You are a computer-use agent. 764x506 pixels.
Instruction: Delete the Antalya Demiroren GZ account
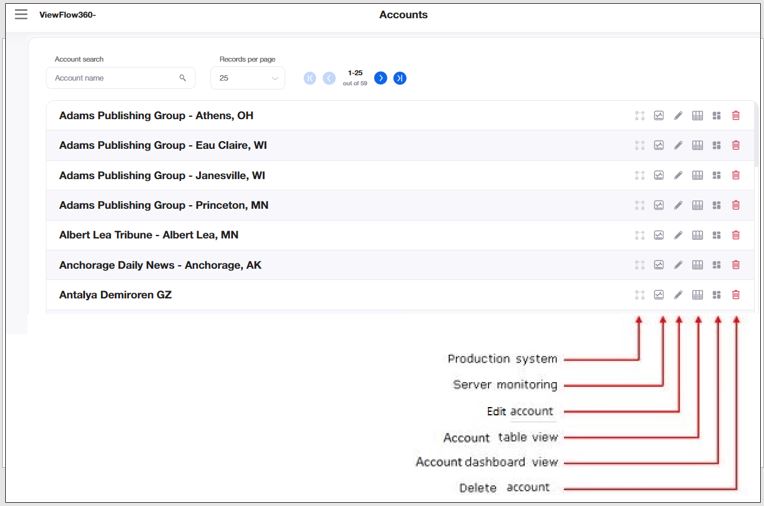736,296
